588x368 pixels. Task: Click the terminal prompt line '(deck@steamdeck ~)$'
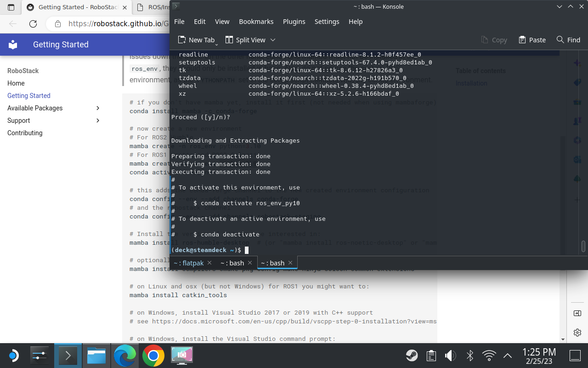click(206, 250)
